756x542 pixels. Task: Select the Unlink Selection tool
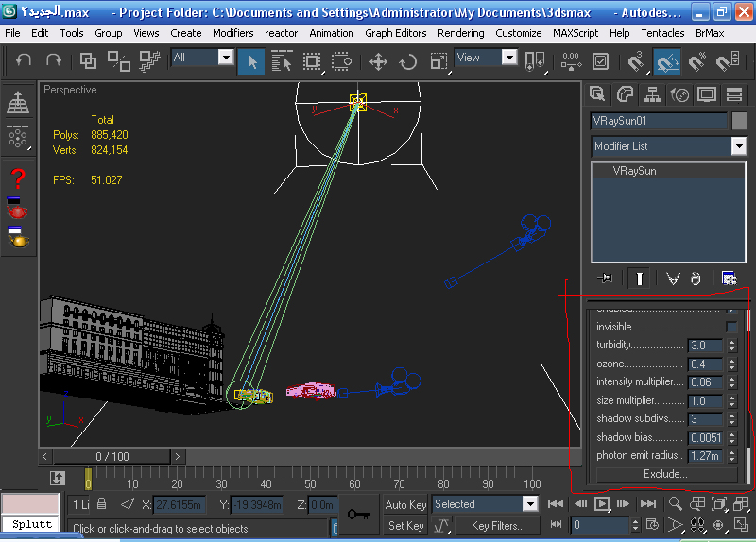pyautogui.click(x=119, y=61)
